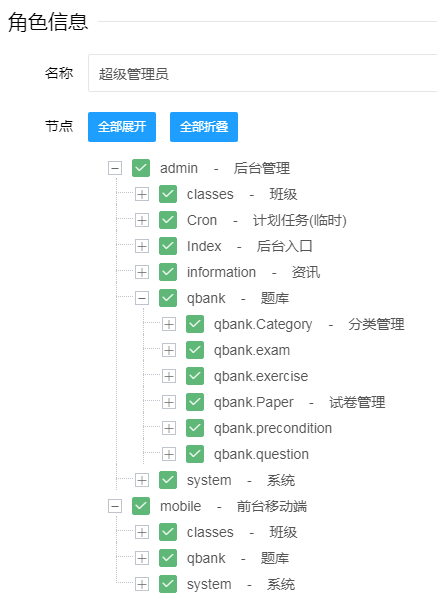Toggle the information checkbox
This screenshot has height=614, width=437.
(x=168, y=272)
